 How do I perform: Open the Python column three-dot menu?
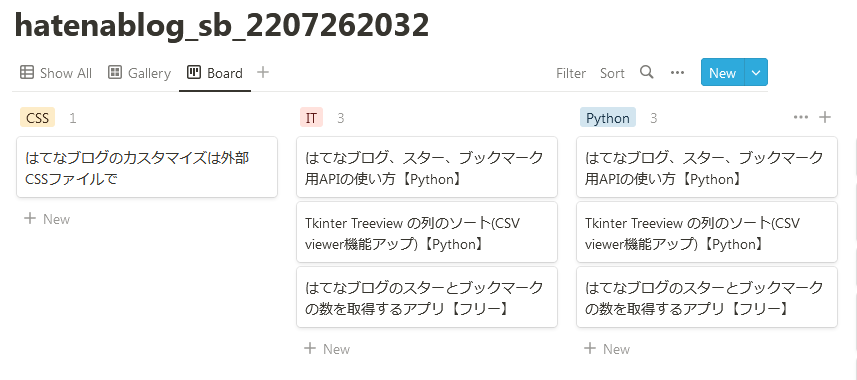click(x=801, y=117)
